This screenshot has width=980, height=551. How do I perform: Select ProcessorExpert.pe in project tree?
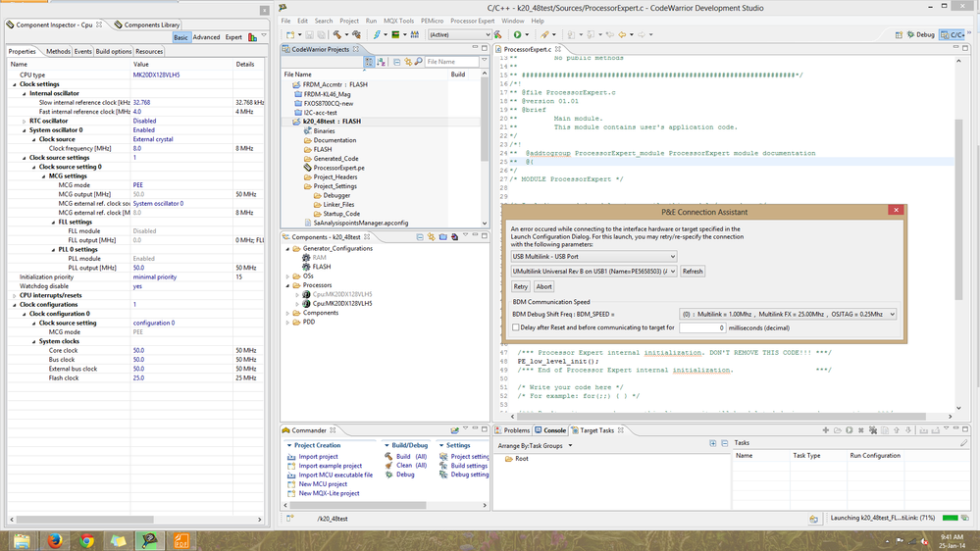click(338, 168)
